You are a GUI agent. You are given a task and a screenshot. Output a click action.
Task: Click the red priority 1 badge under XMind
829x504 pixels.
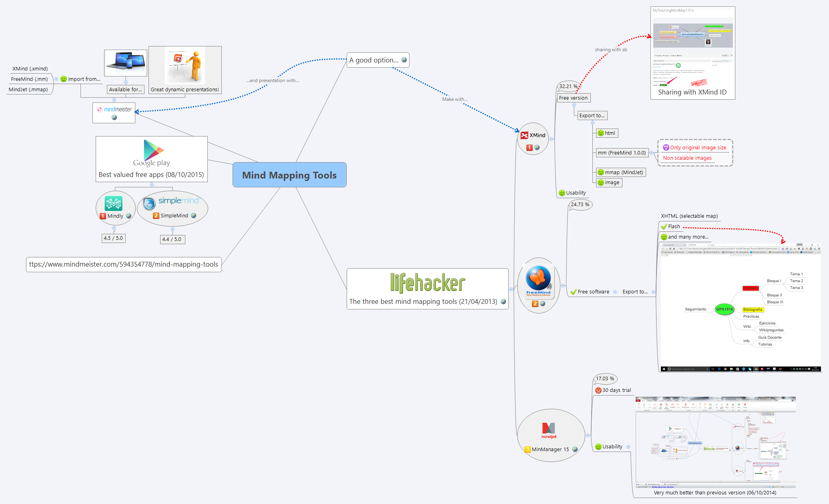[529, 147]
